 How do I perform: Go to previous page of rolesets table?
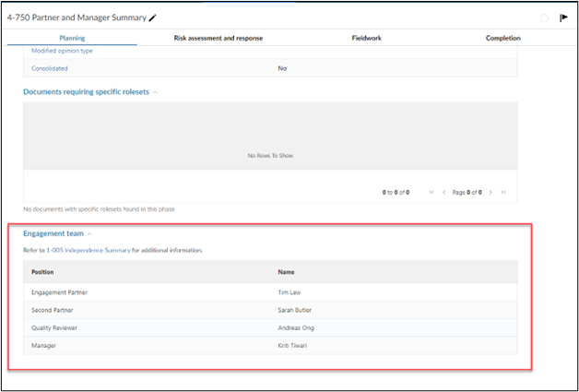(443, 192)
